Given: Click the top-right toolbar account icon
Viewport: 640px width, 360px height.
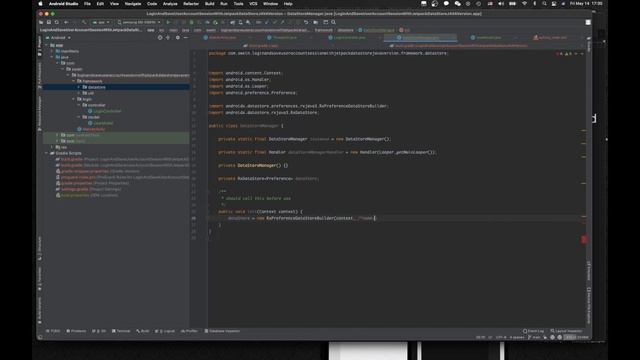Looking at the screenshot, I should pos(588,22).
